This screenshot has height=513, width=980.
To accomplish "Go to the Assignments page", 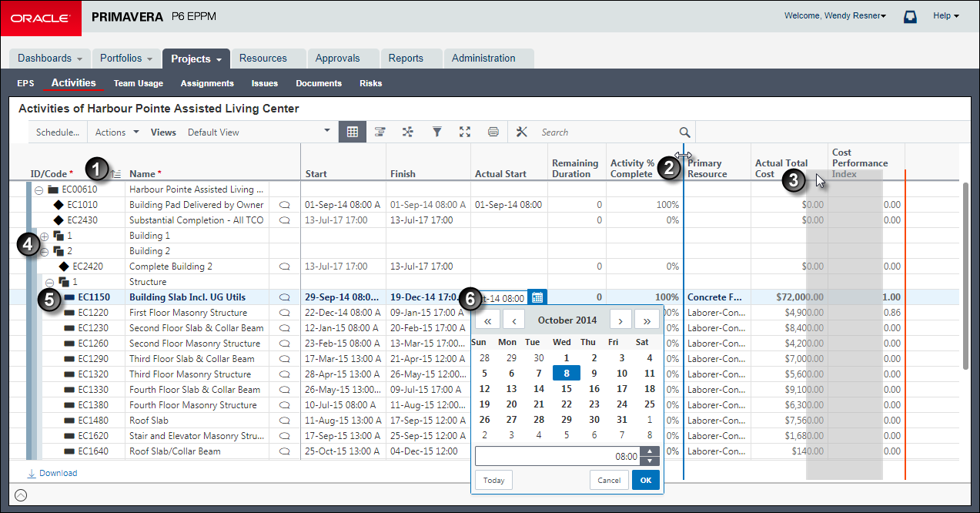I will pyautogui.click(x=207, y=83).
